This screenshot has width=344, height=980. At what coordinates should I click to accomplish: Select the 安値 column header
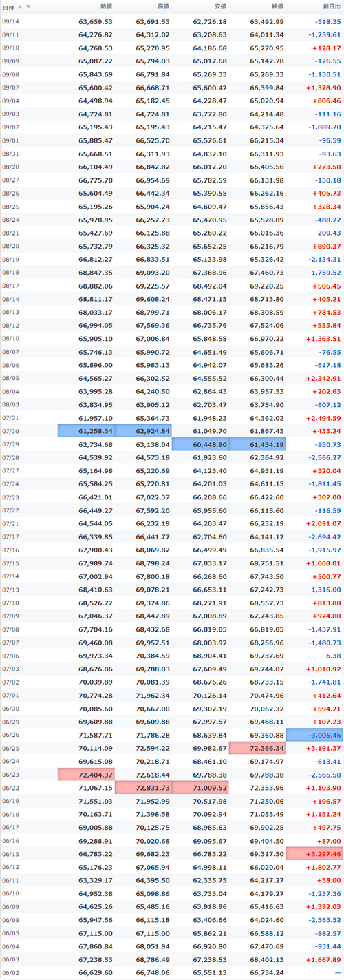(220, 6)
